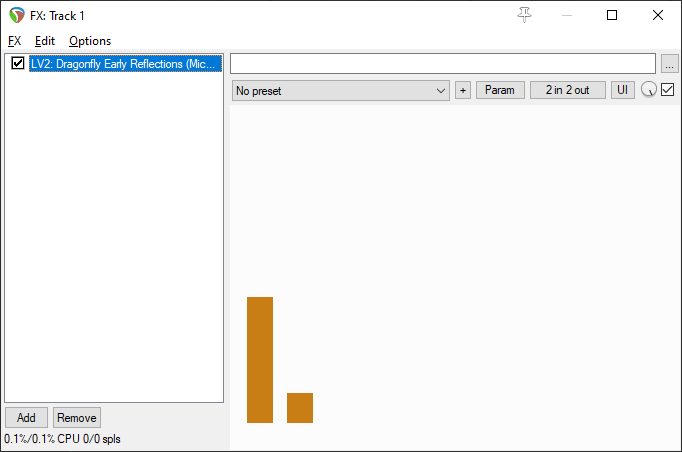Image resolution: width=682 pixels, height=452 pixels.
Task: Click the short orange level bar
Action: [300, 408]
